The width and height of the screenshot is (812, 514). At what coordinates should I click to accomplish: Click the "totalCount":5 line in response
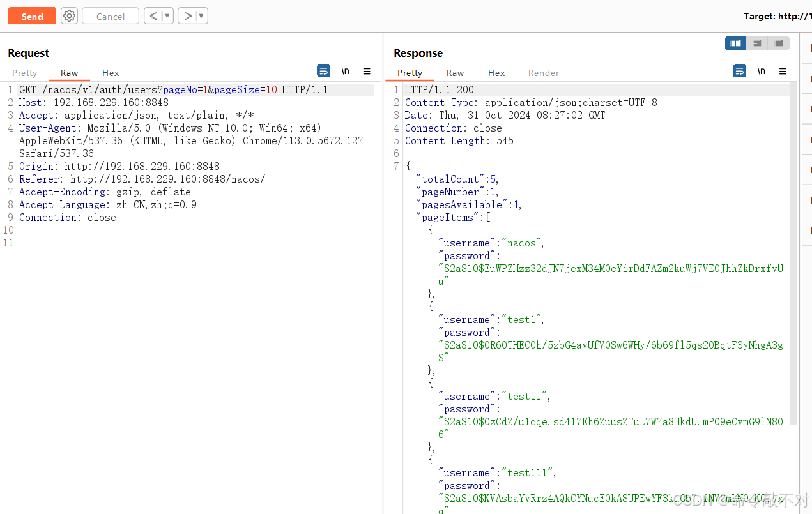click(x=456, y=179)
